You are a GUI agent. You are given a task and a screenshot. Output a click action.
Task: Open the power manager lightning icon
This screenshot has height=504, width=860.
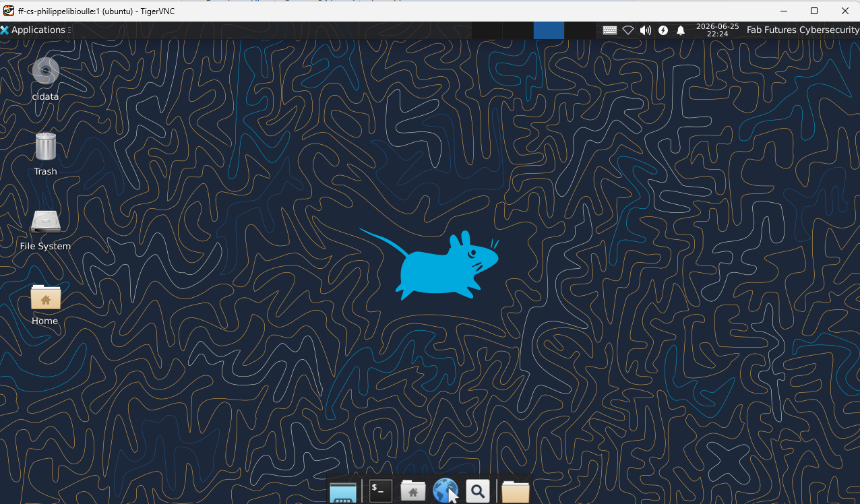(663, 30)
